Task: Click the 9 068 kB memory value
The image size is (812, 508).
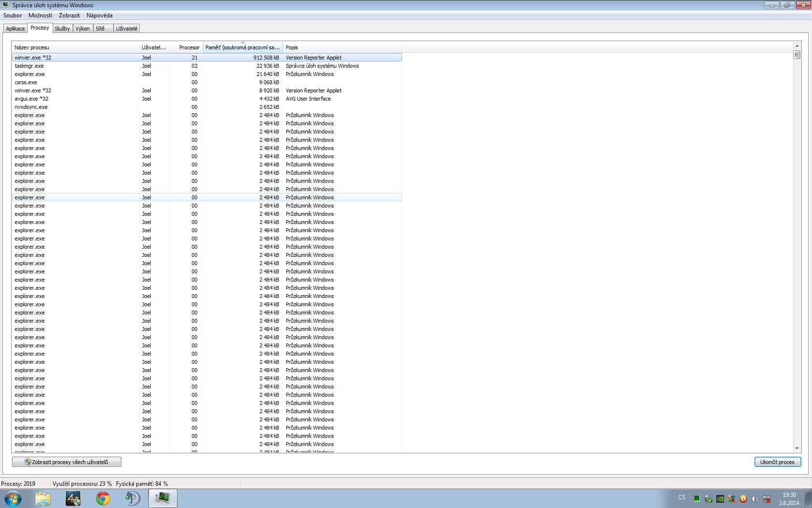Action: 269,82
